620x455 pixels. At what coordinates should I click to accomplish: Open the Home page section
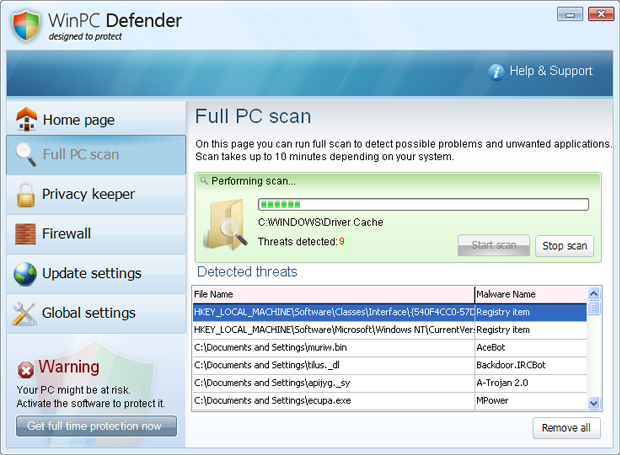pyautogui.click(x=96, y=119)
